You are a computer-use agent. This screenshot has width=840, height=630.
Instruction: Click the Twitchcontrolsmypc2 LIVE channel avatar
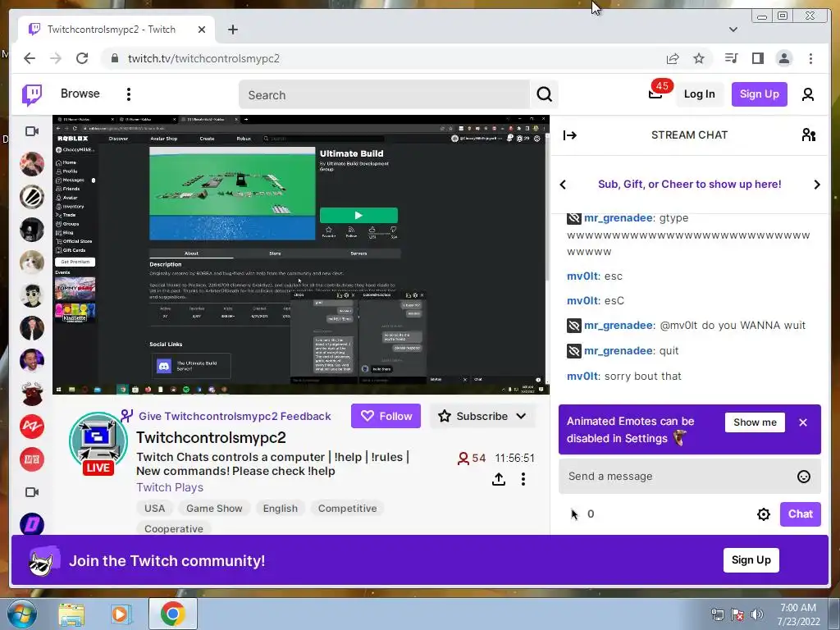[x=98, y=442]
